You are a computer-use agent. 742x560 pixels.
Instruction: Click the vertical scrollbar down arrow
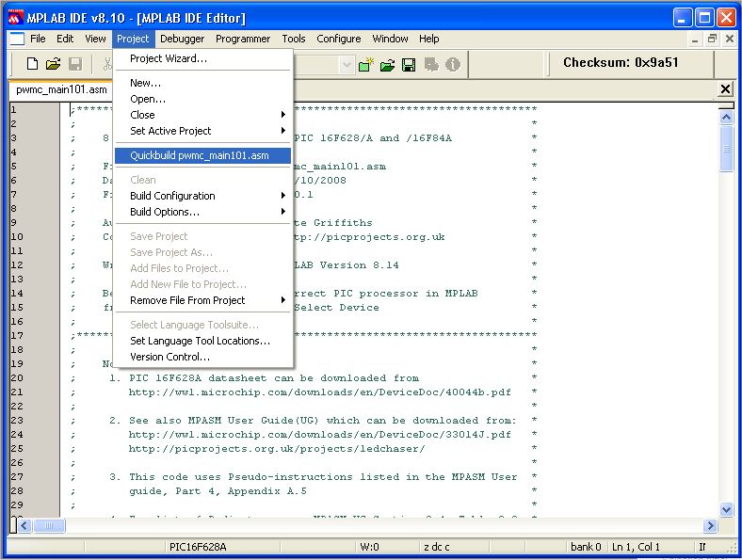[x=726, y=509]
